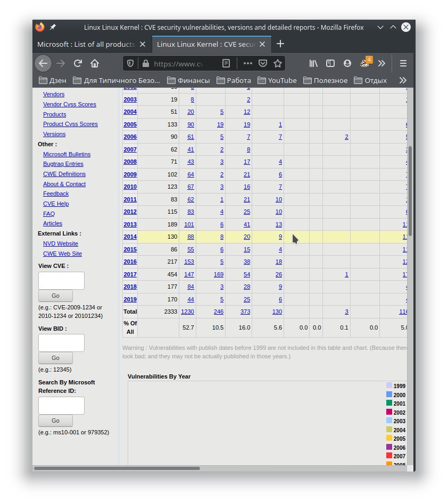
Task: Toggle the sidebars icon
Action: coord(330,63)
